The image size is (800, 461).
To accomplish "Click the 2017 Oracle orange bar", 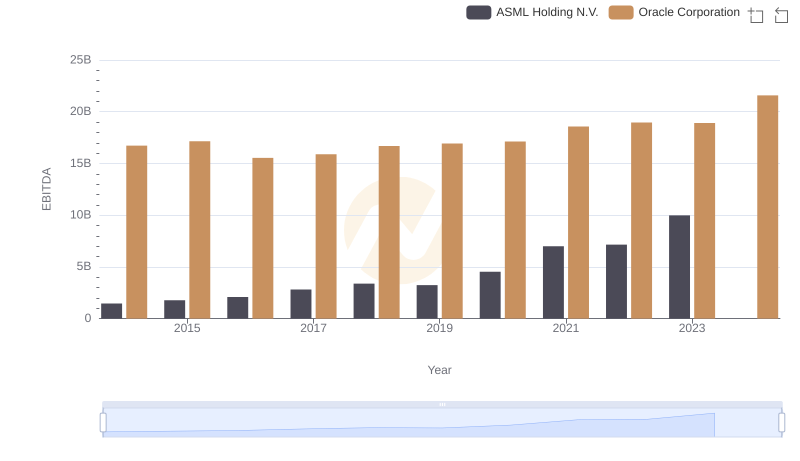I will (326, 237).
